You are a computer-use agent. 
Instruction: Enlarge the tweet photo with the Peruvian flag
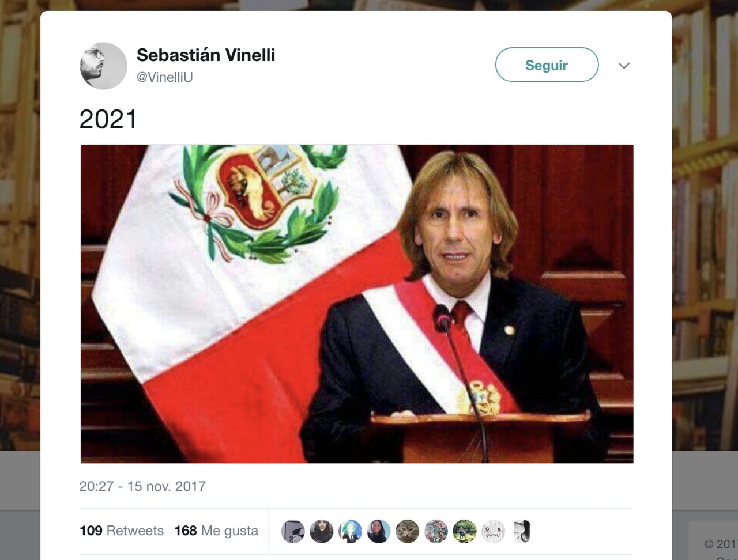click(357, 304)
